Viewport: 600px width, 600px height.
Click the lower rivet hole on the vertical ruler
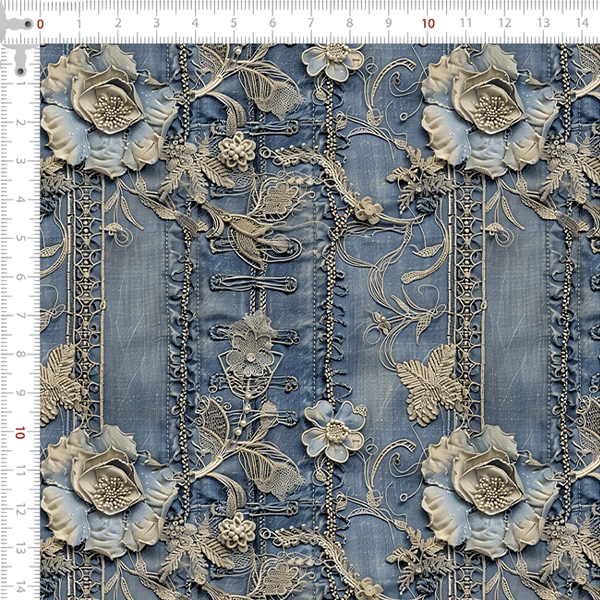20,72
